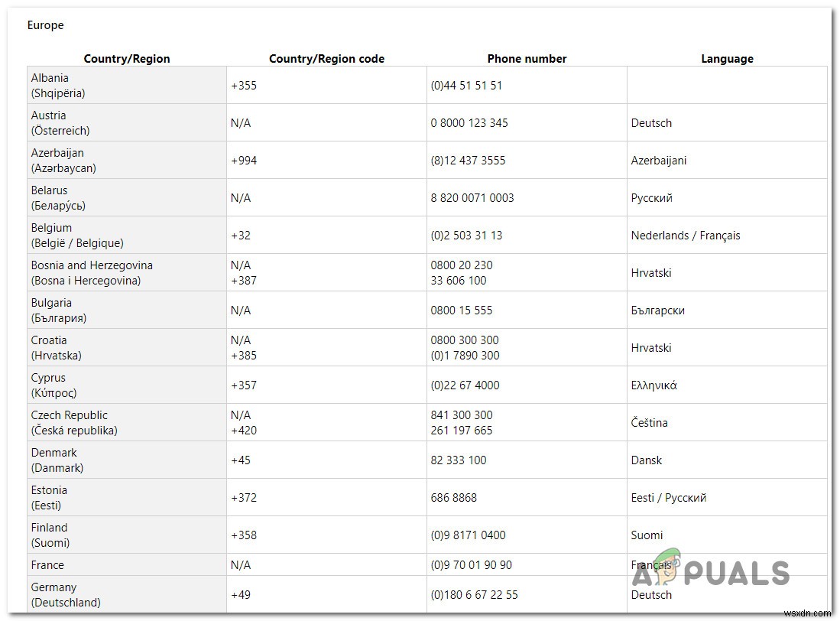Click the Language column header
Viewport: 840px width, 621px height.
(x=727, y=59)
